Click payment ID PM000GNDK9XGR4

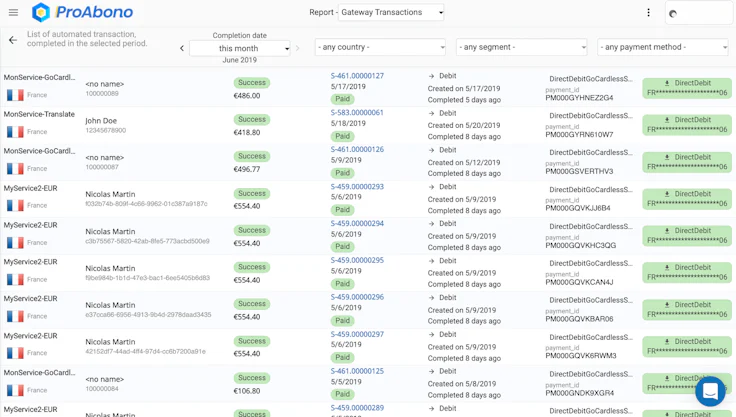click(580, 393)
